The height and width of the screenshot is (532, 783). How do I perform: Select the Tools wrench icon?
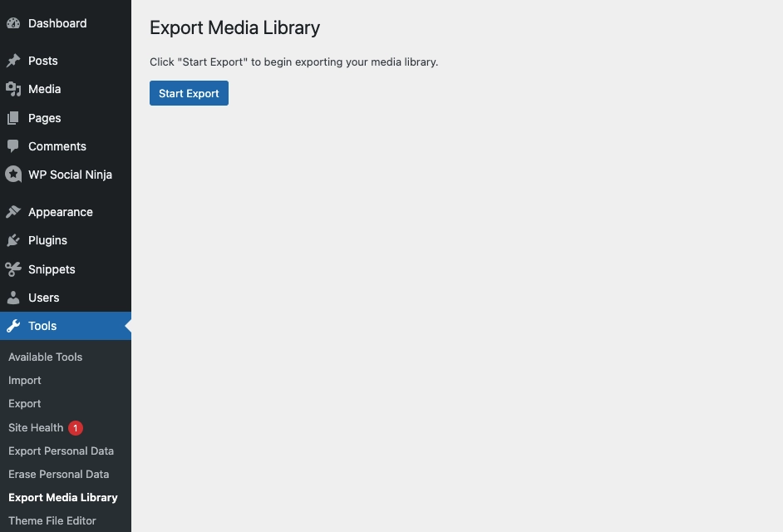click(x=12, y=326)
